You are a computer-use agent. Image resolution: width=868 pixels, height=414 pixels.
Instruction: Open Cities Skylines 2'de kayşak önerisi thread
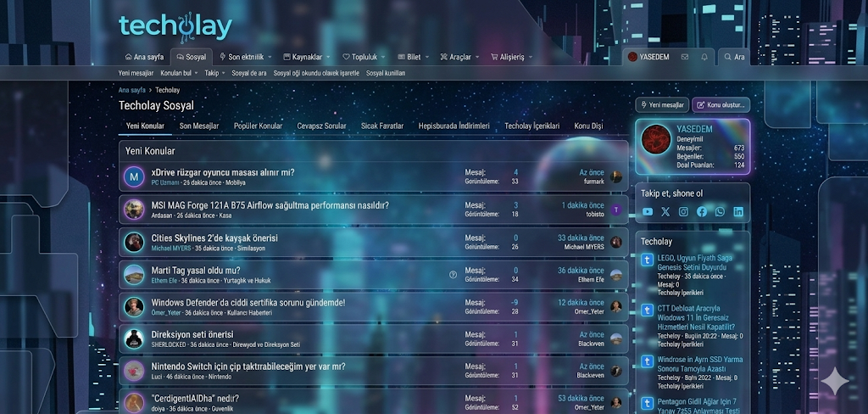pos(214,238)
